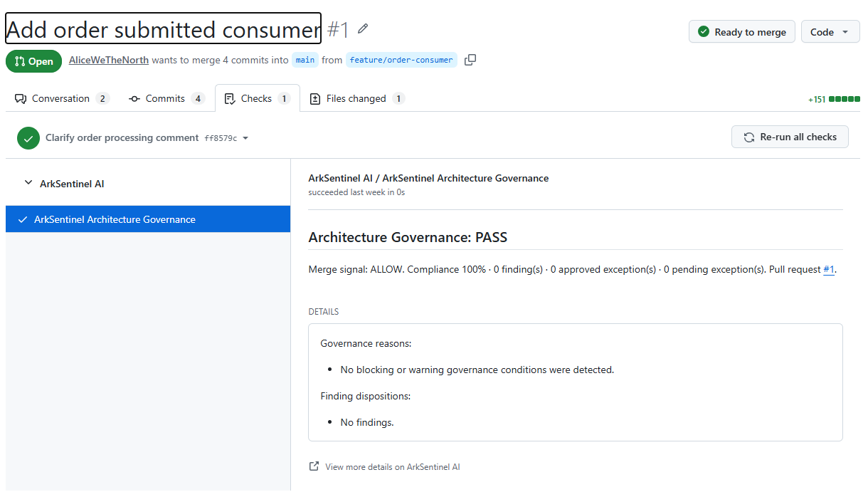Viewport: 868px width, 492px height.
Task: Click the green commit status check icon
Action: point(28,138)
